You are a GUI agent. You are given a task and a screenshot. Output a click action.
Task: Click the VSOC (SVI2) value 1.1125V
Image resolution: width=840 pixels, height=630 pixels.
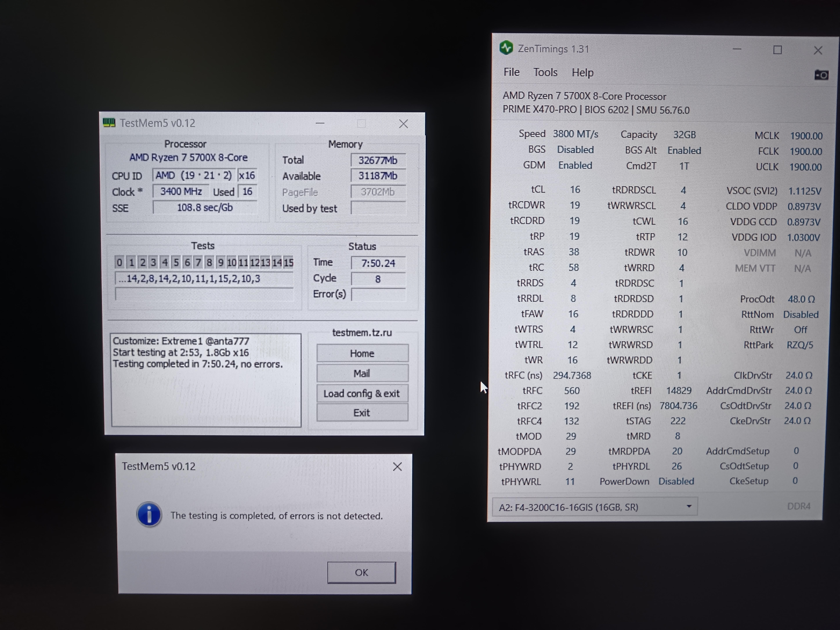click(805, 191)
